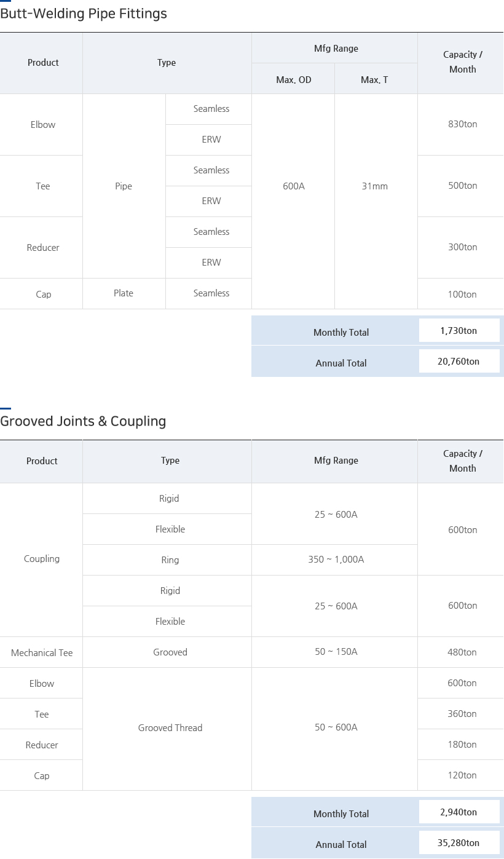Click the 35,280ton annual total box
Viewport: 504px width, 859px height.
click(459, 843)
